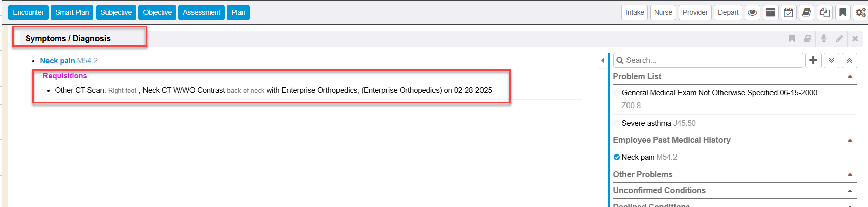Click the microphone dictation icon
This screenshot has height=207, width=868.
824,38
